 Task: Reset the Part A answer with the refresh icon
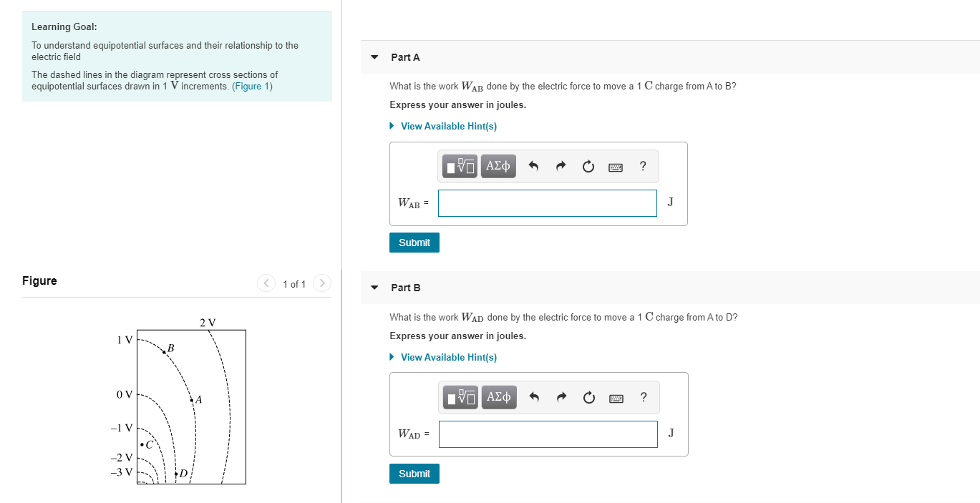tap(588, 166)
